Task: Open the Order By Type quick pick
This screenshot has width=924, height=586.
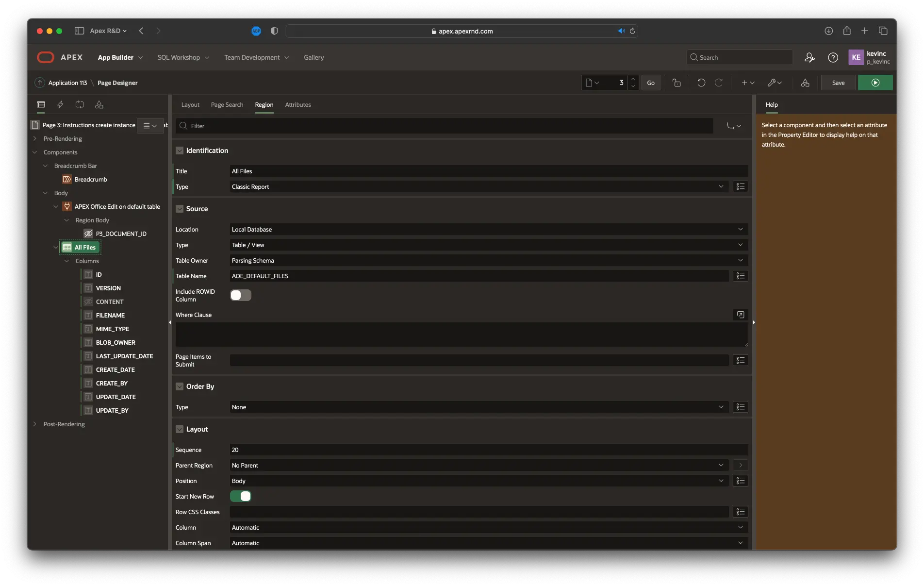Action: (740, 407)
